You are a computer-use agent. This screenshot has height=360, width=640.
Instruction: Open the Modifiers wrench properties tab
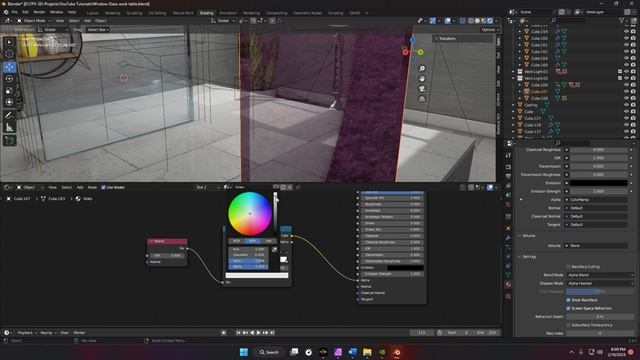click(x=509, y=238)
